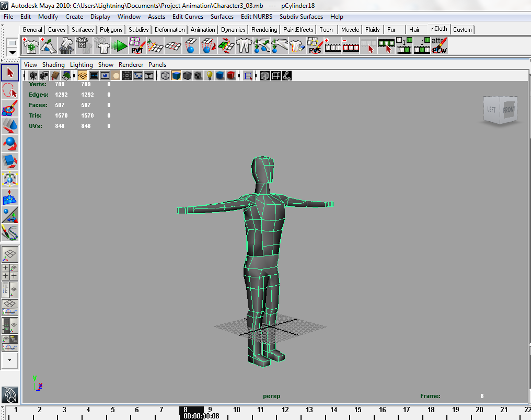Switch to Persp/Graph Editor layout

(x=9, y=308)
